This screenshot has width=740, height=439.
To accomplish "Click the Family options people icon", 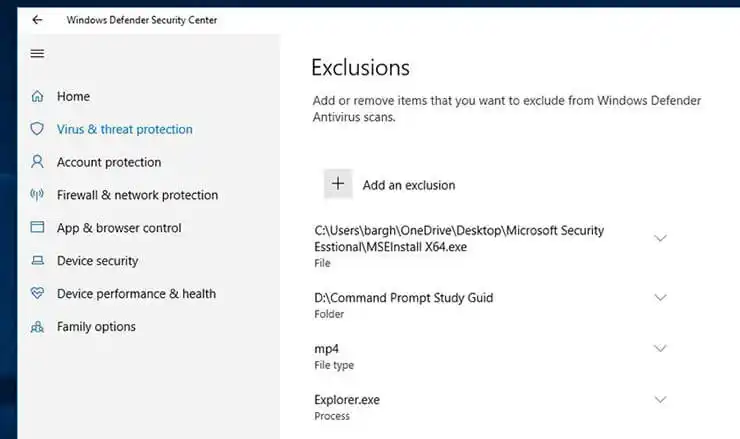I will click(38, 327).
